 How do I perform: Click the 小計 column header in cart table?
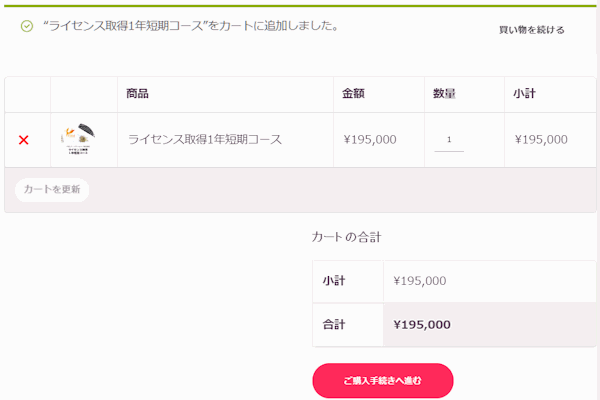(524, 93)
